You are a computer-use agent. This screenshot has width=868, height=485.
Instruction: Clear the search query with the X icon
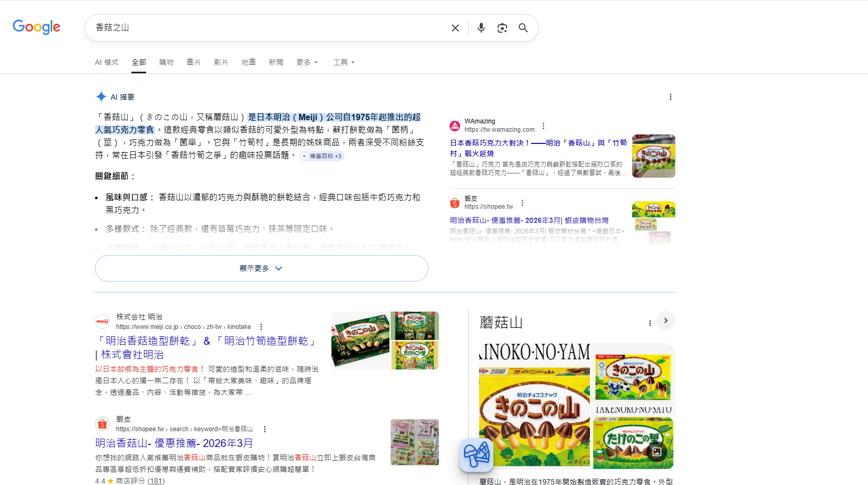455,27
